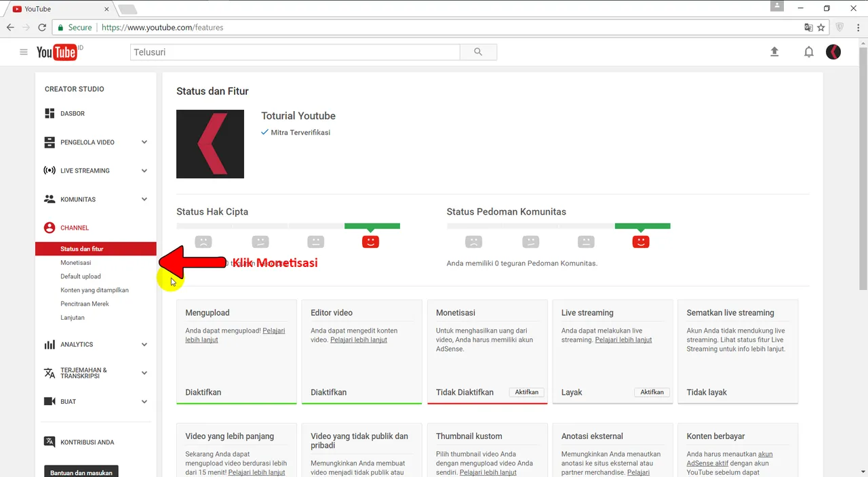
Task: Open Konten yang ditampilkan item
Action: point(94,290)
